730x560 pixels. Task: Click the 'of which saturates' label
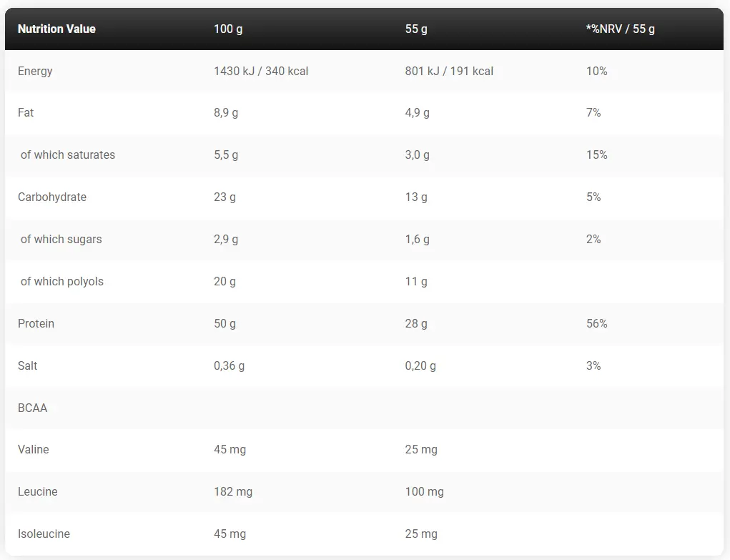pyautogui.click(x=68, y=154)
